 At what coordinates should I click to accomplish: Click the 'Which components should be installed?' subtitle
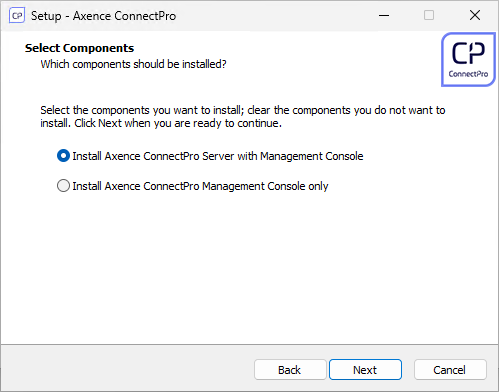coord(133,64)
